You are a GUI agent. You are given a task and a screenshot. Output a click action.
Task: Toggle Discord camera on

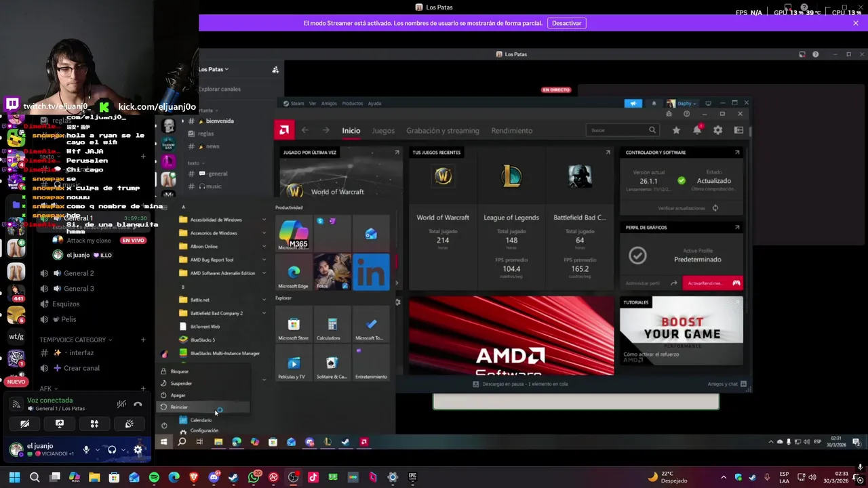pos(24,424)
